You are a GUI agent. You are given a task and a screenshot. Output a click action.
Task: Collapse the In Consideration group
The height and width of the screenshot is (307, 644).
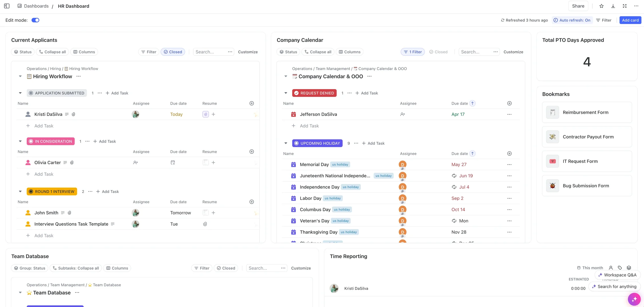point(20,141)
